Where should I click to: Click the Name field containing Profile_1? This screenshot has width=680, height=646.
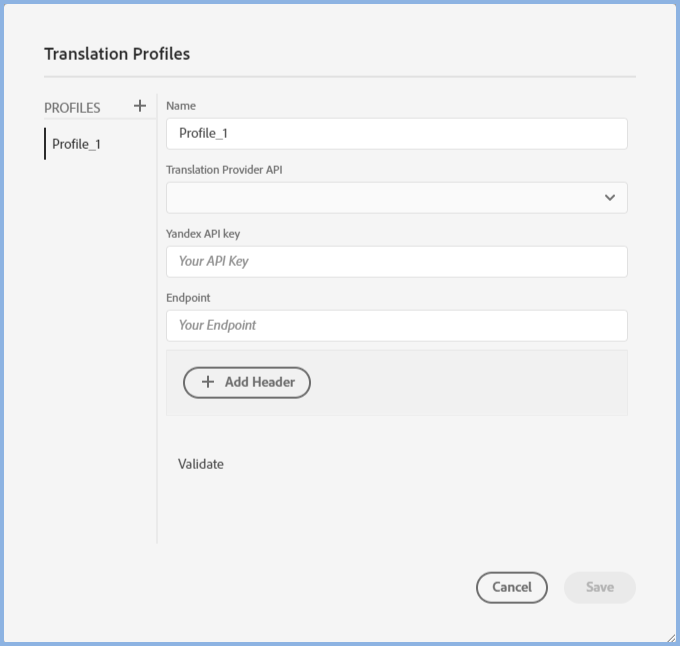(396, 134)
